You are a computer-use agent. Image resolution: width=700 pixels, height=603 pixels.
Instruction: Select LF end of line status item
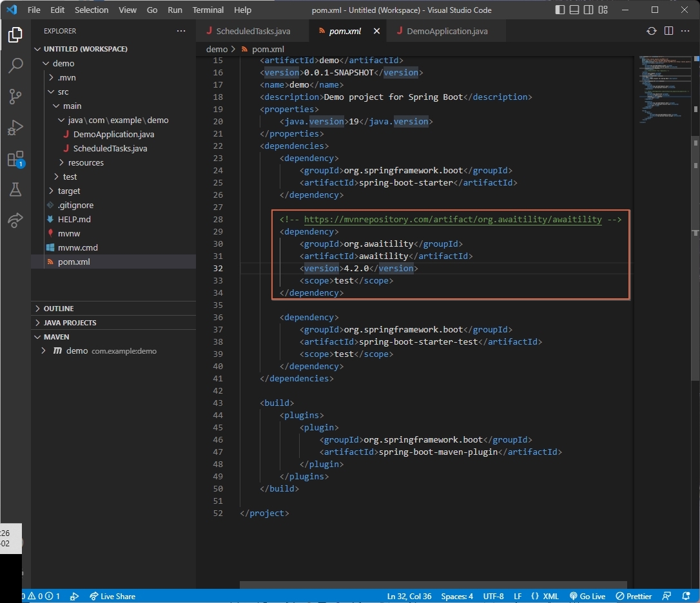[x=518, y=597]
